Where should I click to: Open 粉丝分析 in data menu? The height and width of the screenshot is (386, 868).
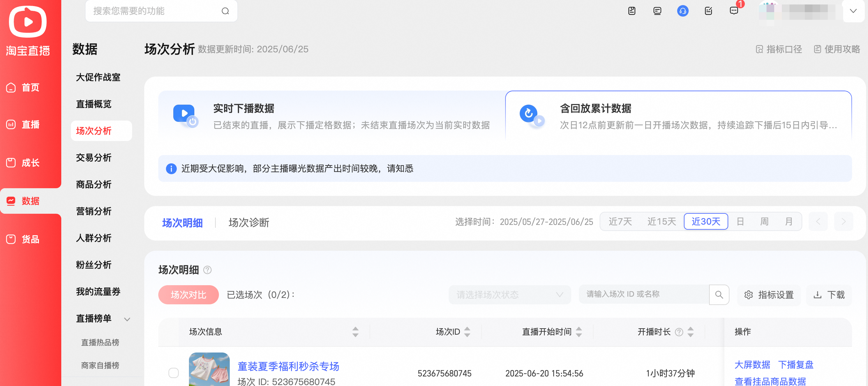[x=94, y=265]
